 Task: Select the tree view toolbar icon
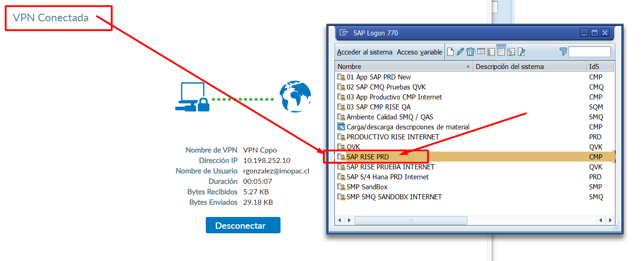511,52
